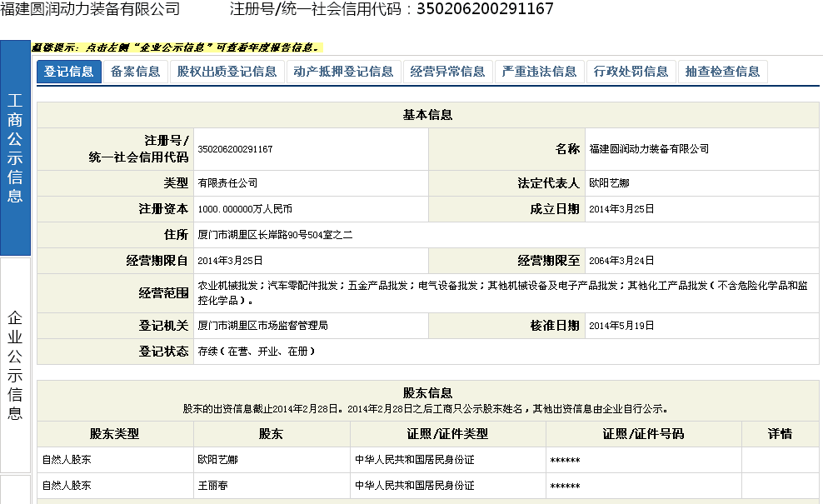The image size is (823, 504).
Task: Click the 股东类型 column header
Action: [115, 434]
